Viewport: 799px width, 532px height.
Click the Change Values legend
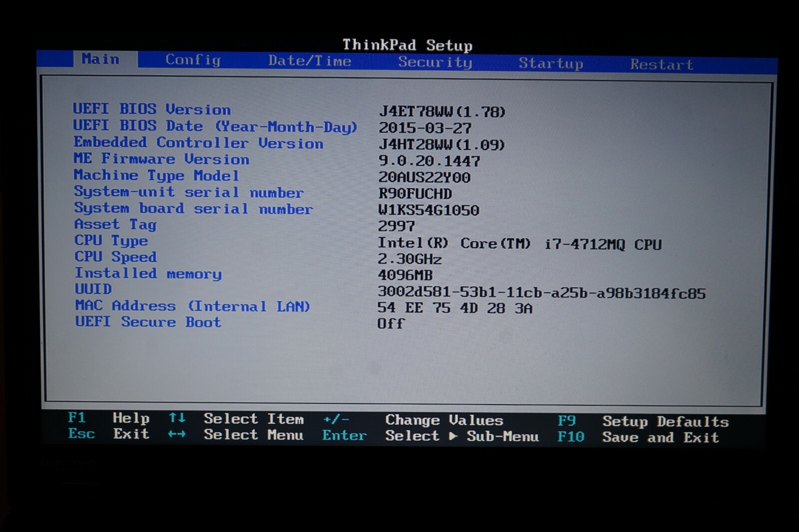[444, 420]
